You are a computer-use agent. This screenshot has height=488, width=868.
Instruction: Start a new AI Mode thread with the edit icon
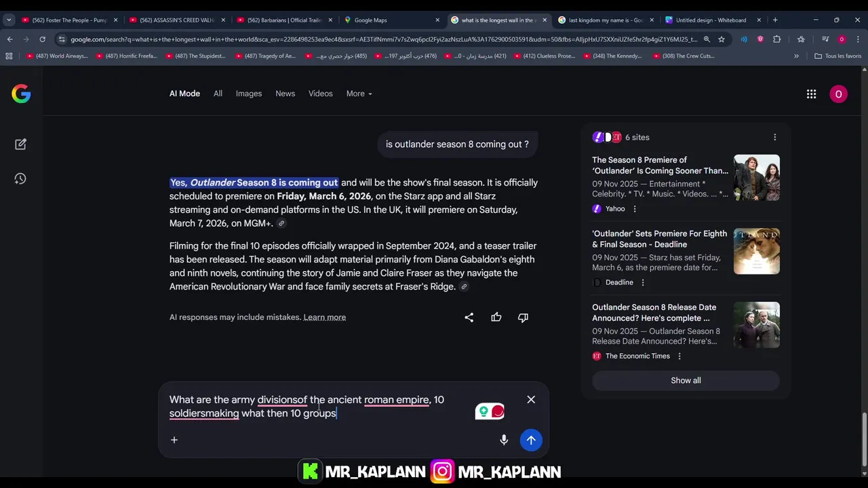(20, 144)
